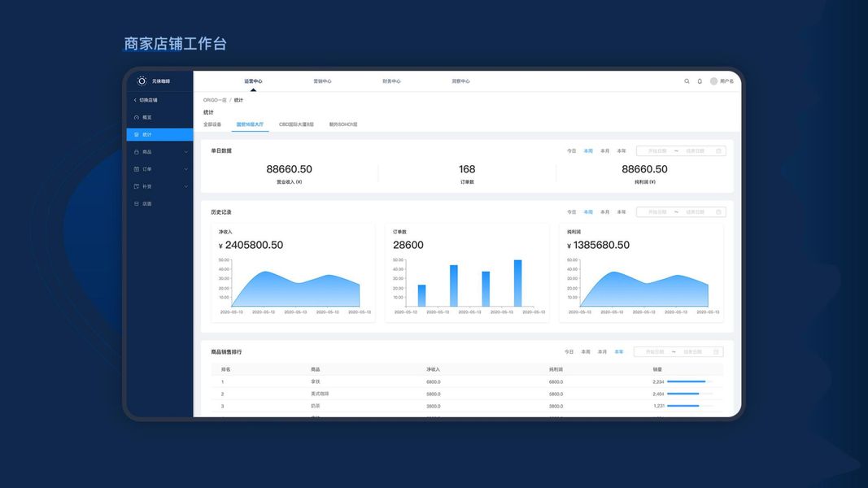Select the highlighted blue device tab

(251, 124)
